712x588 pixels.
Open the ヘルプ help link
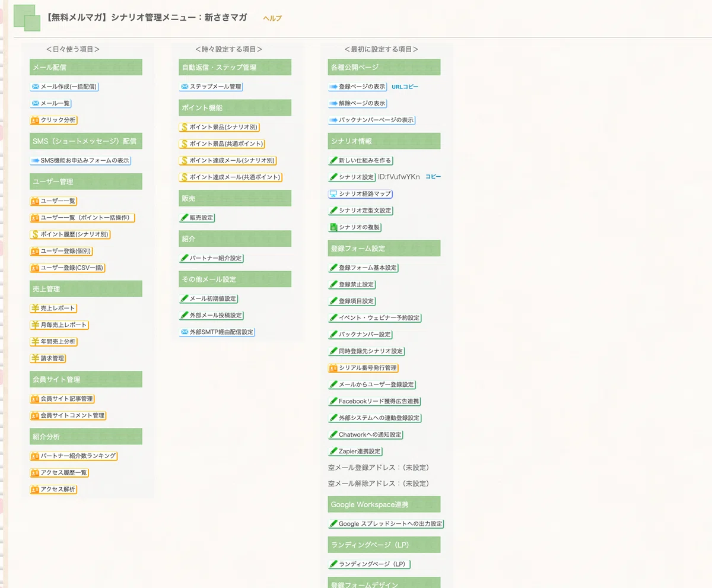pyautogui.click(x=272, y=18)
